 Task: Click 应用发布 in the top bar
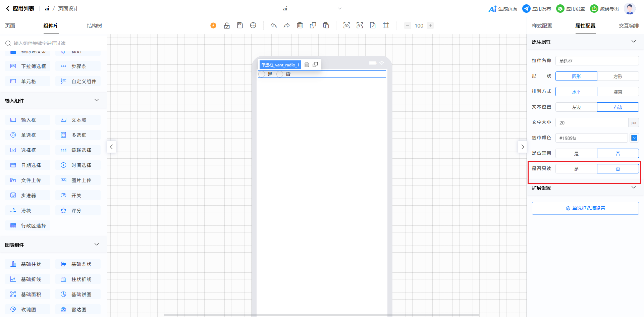coord(537,9)
